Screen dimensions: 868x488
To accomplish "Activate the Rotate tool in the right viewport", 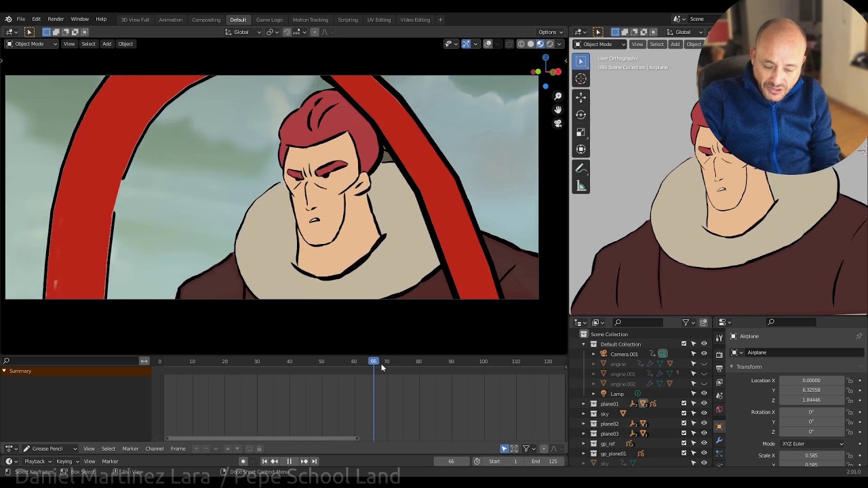I will pos(581,115).
